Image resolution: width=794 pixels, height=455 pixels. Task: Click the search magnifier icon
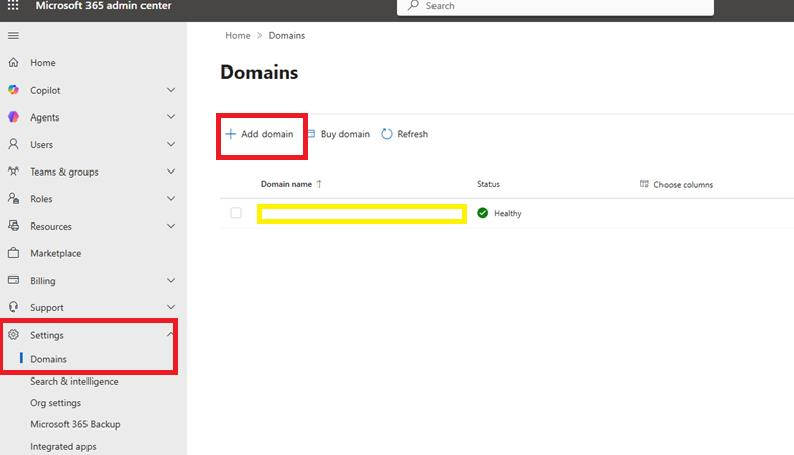[414, 6]
